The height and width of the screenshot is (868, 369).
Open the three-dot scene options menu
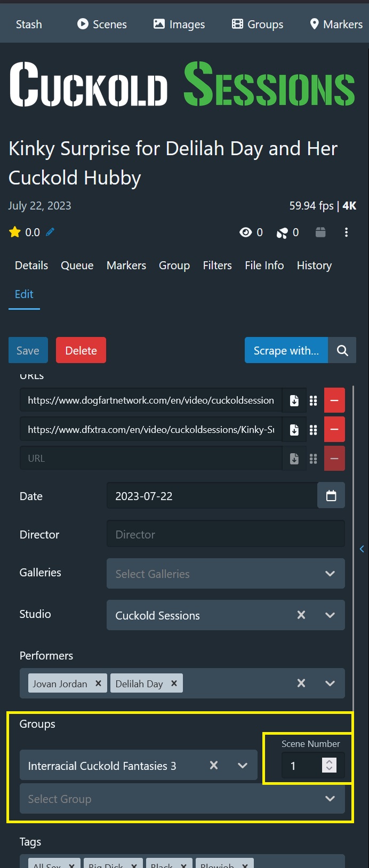click(x=346, y=232)
